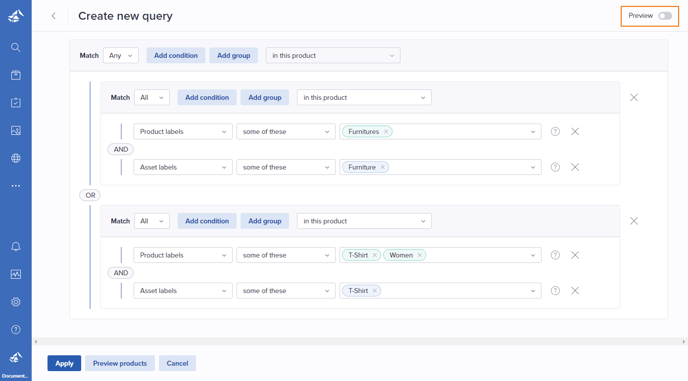Add condition to the second group

(x=207, y=221)
